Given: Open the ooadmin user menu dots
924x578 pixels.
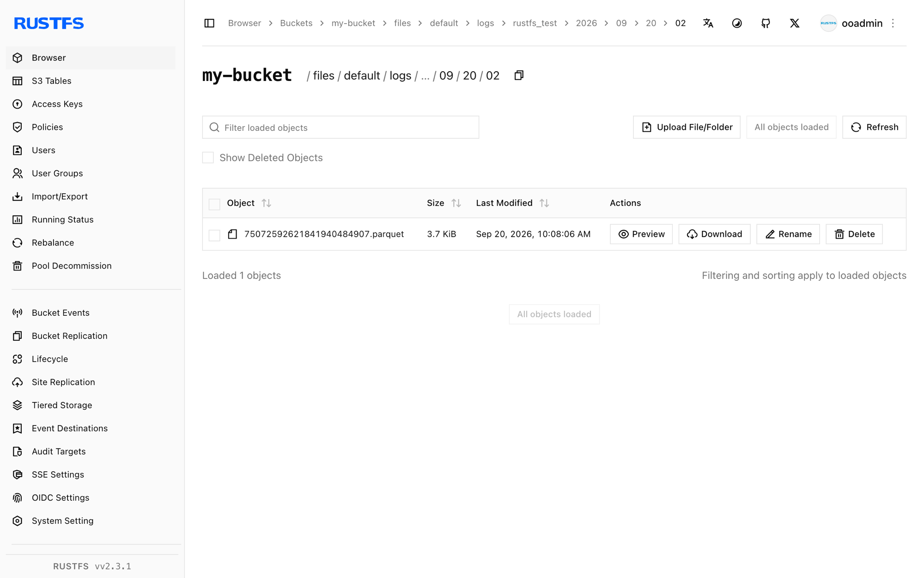Looking at the screenshot, I should (x=893, y=23).
